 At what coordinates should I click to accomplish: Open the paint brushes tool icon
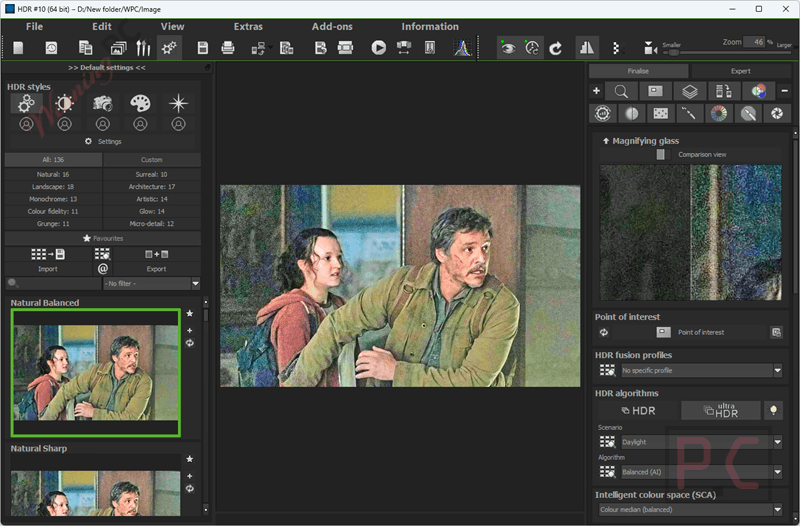tap(143, 48)
